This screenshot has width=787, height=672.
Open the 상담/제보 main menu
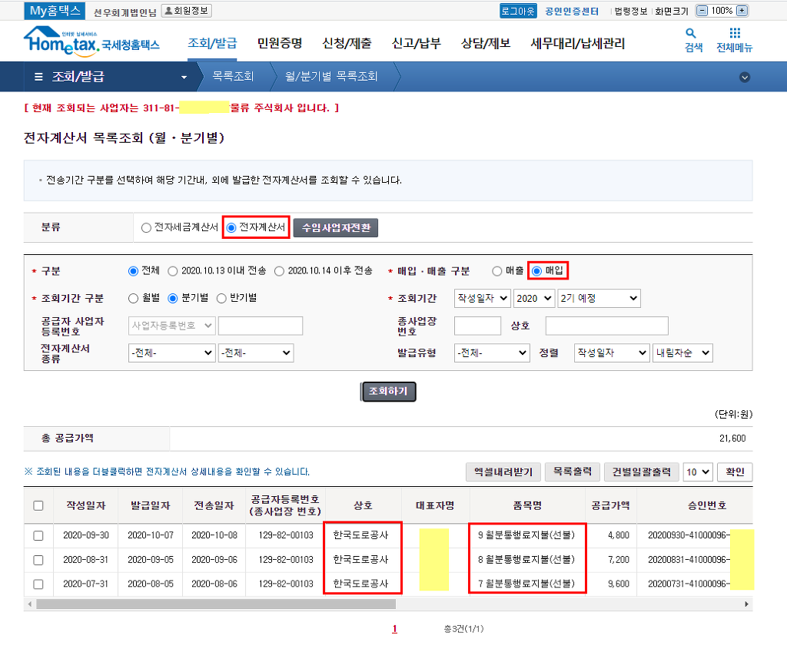pyautogui.click(x=486, y=43)
